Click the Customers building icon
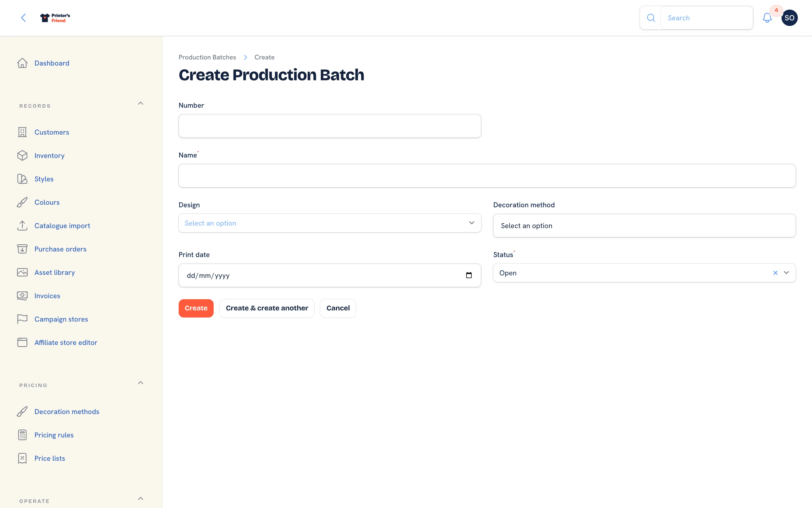 22,132
